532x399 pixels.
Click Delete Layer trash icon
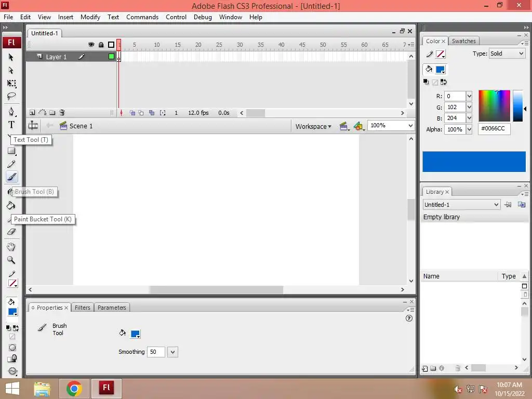click(x=62, y=113)
